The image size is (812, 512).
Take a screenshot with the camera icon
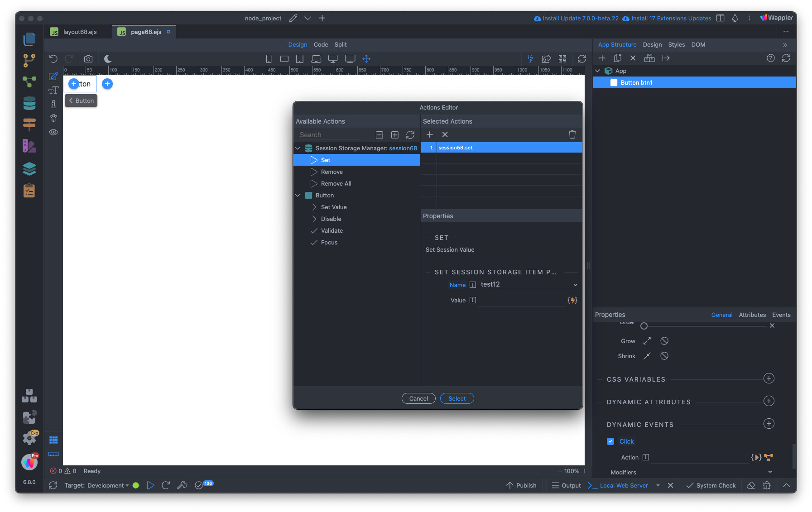[x=88, y=59]
